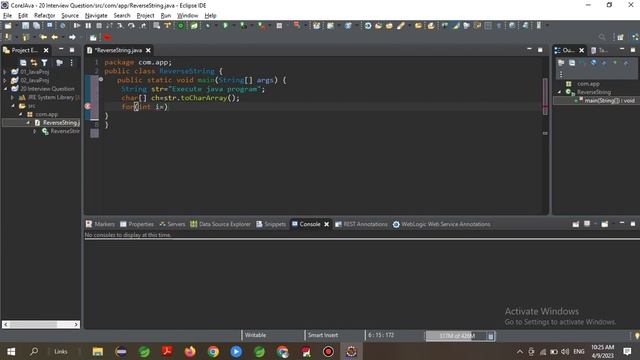Switch to the Servers tab
The image size is (640, 360).
click(172, 224)
